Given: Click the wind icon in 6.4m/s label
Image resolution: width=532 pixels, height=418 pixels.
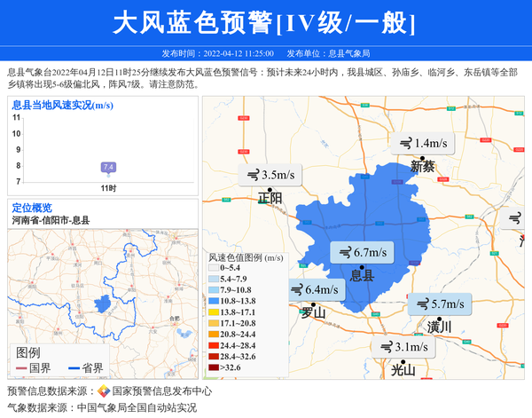Looking at the screenshot, I should coord(296,290).
